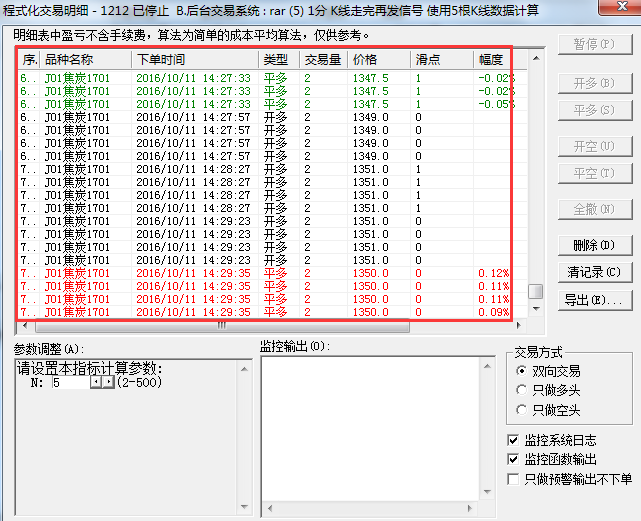Decrease N with the left spinner arrow
Screen dimensions: 641x521
coord(96,382)
